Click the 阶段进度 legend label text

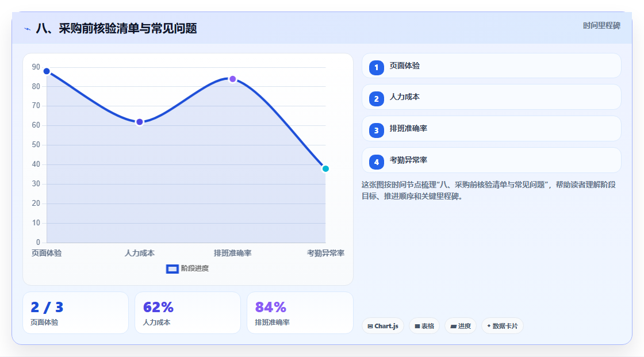point(195,268)
